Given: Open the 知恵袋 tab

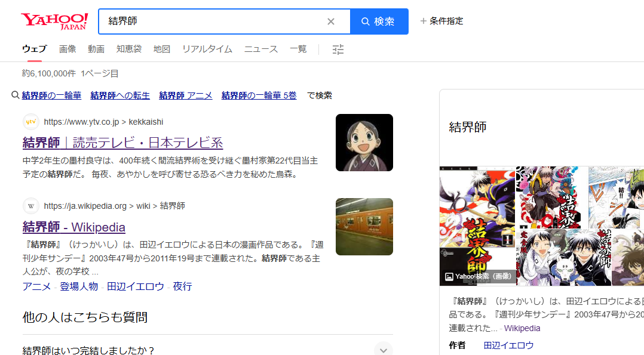Looking at the screenshot, I should (129, 49).
